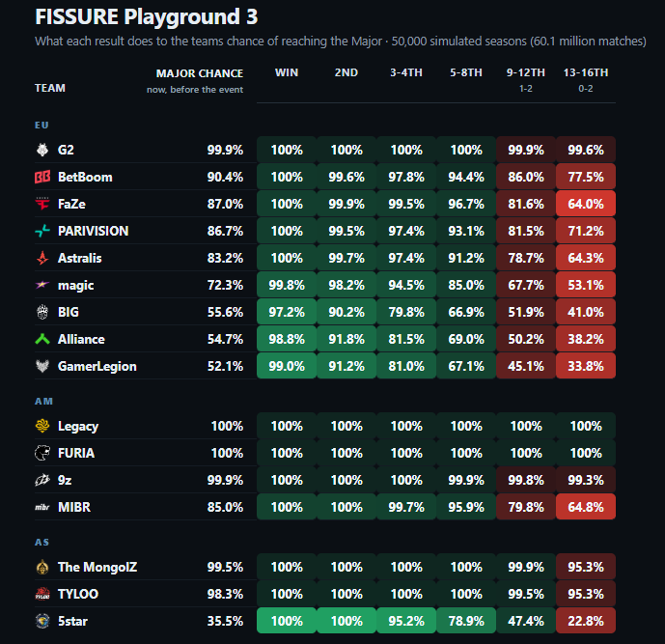This screenshot has height=644, width=665.
Task: Click magic's 85.0% 5-8th cell
Action: pyautogui.click(x=466, y=285)
